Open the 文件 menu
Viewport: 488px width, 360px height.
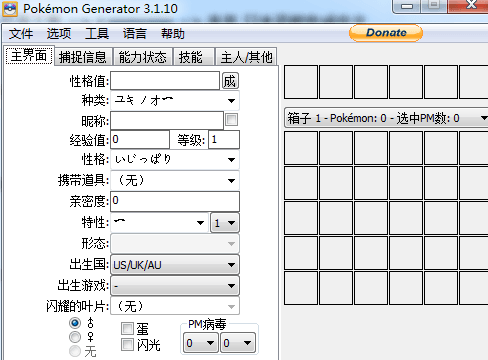(21, 34)
